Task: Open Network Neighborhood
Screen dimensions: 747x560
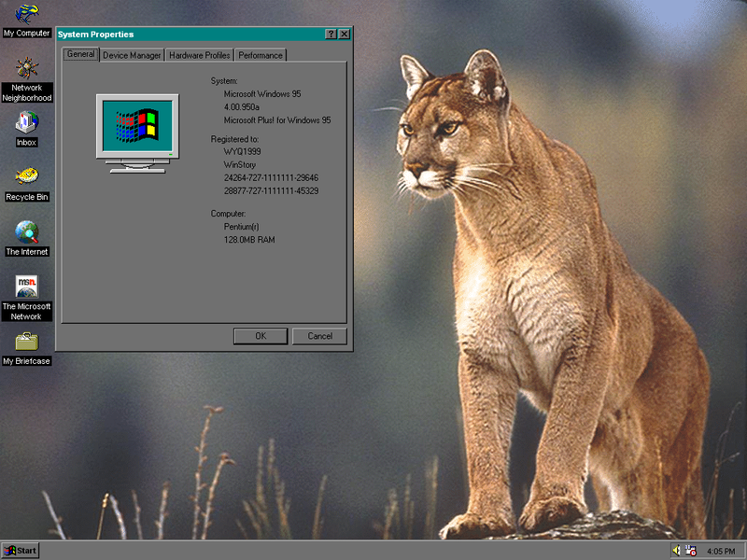Action: point(25,70)
